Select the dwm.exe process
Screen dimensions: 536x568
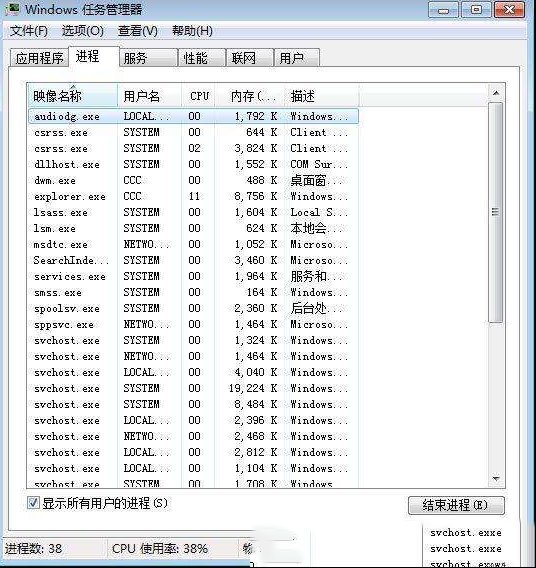click(193, 180)
